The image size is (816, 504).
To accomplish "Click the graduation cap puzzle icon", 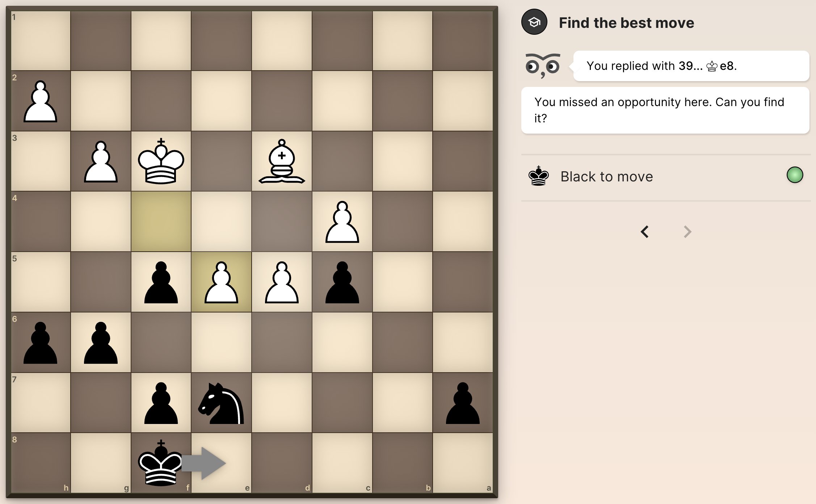I will click(x=536, y=23).
